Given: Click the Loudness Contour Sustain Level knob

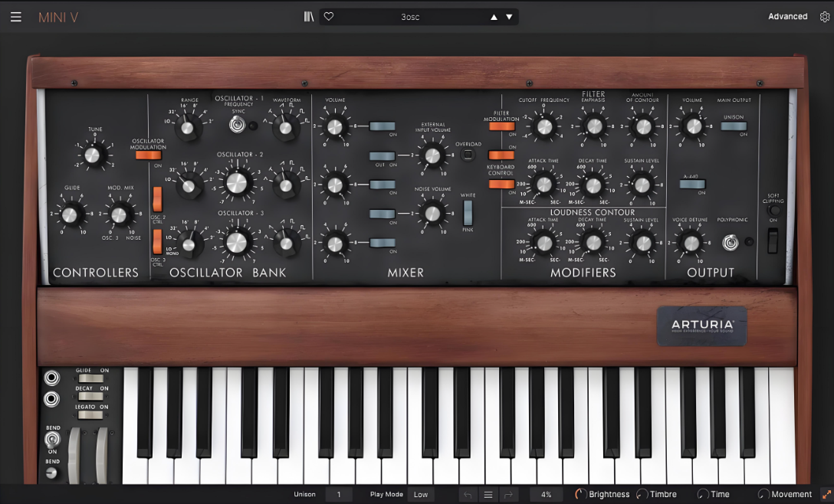Looking at the screenshot, I should [x=644, y=243].
